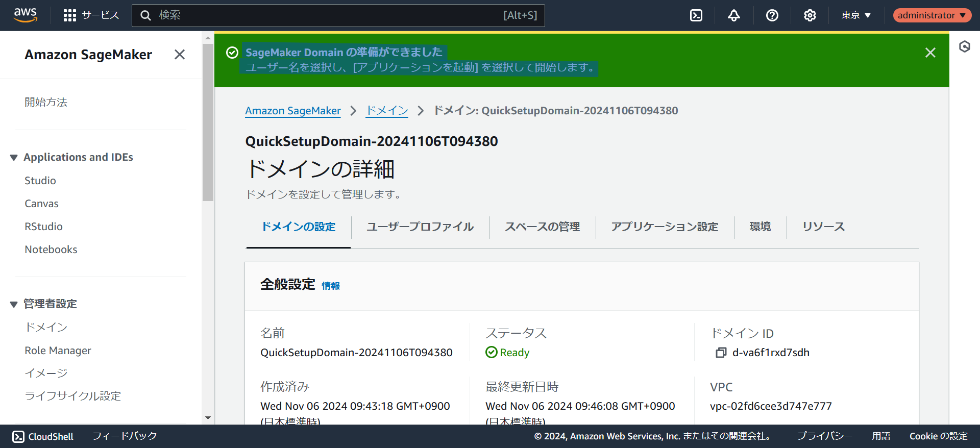The width and height of the screenshot is (980, 448).
Task: Open the 情報 link beside 全般設定
Action: 330,286
